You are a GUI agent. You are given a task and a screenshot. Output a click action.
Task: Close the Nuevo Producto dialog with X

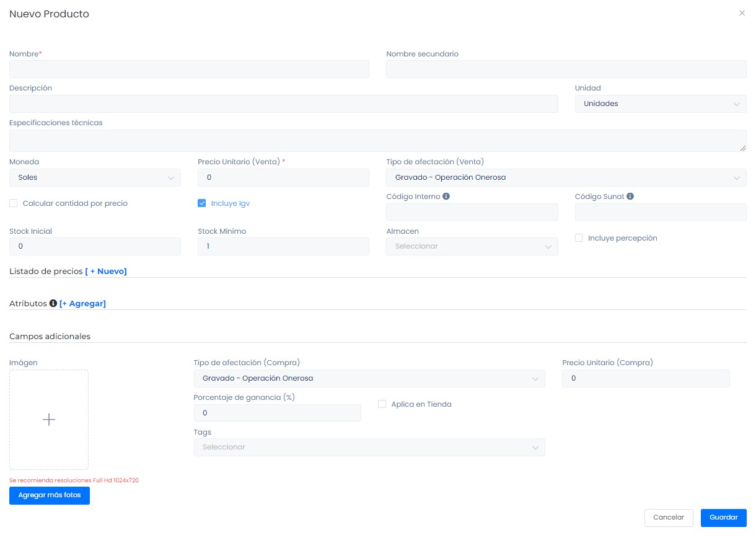pos(742,13)
